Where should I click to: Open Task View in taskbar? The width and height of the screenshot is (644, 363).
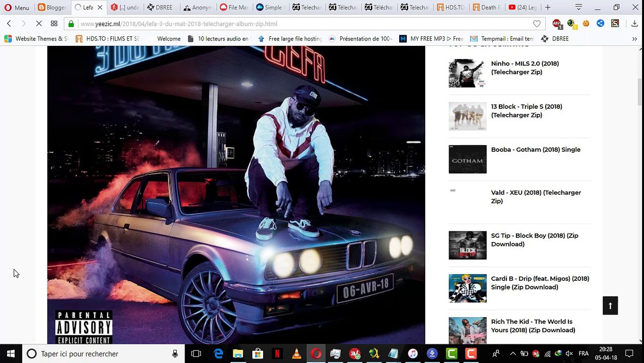tap(196, 353)
